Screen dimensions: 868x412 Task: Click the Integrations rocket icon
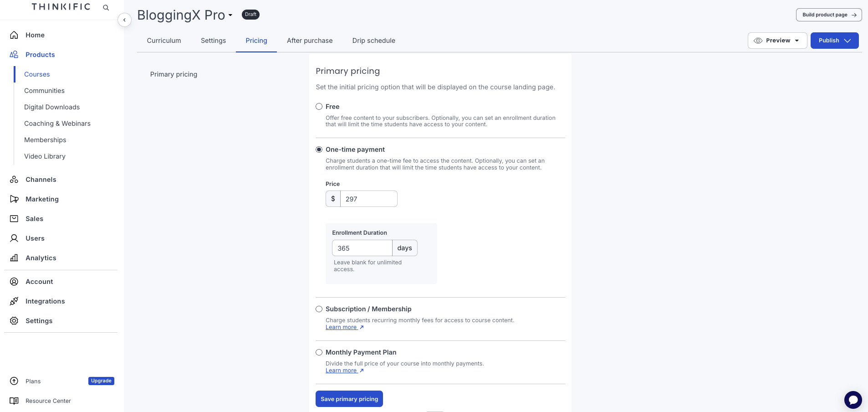tap(14, 301)
